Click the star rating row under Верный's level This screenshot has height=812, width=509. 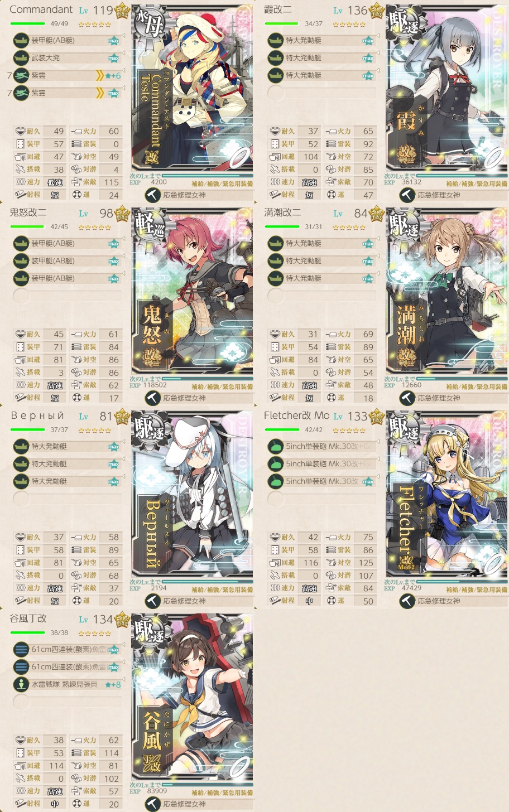94,431
